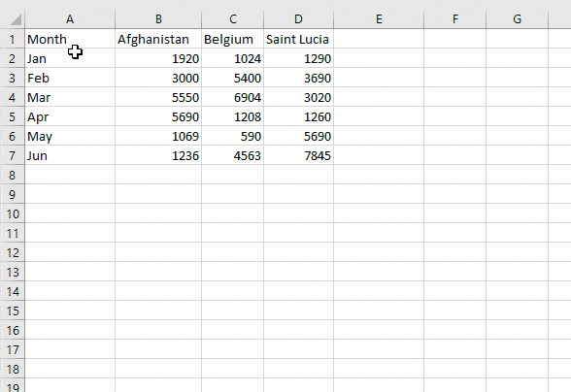Select row 8 header
Screen dimensions: 571x392
pyautogui.click(x=13, y=175)
